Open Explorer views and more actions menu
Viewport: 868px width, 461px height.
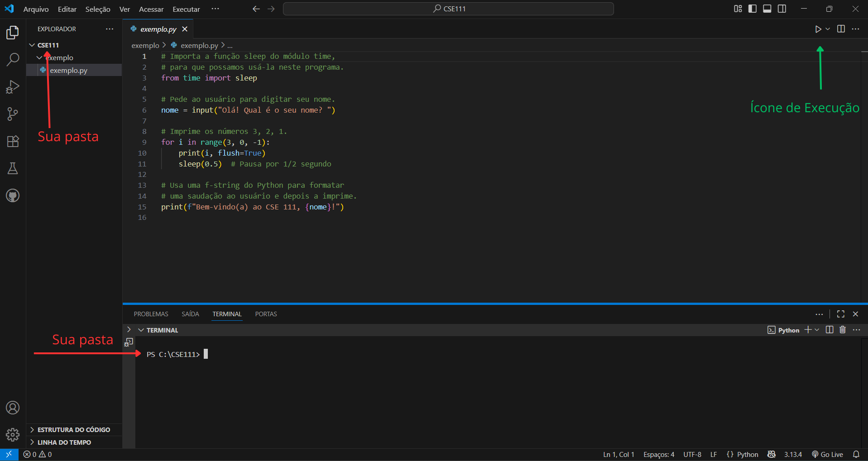(x=110, y=29)
